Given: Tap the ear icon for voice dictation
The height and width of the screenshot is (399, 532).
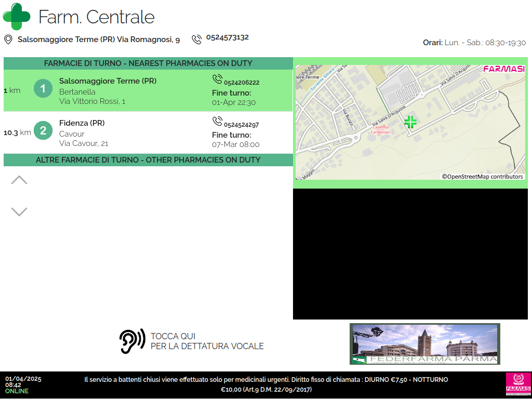Looking at the screenshot, I should tap(132, 341).
